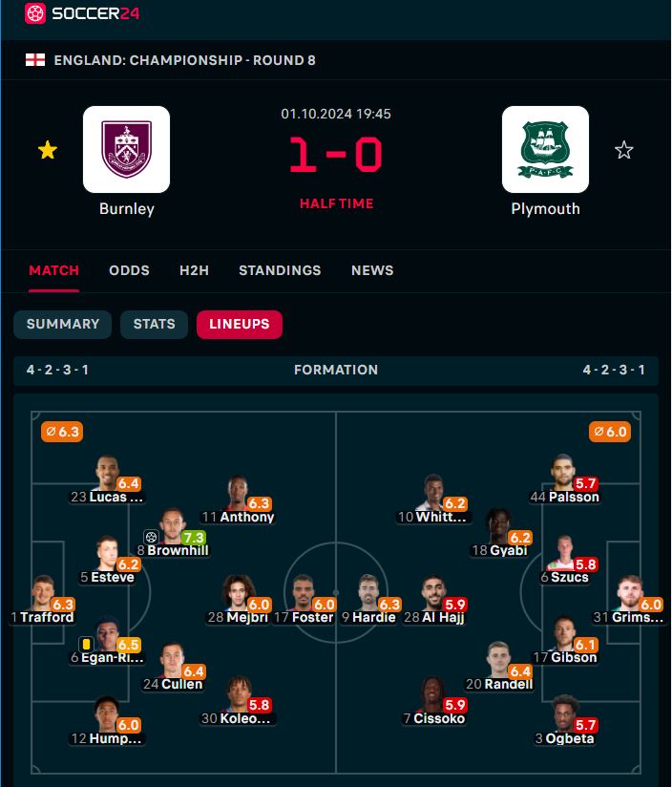The width and height of the screenshot is (672, 787).
Task: Select the STATS button
Action: [x=154, y=324]
